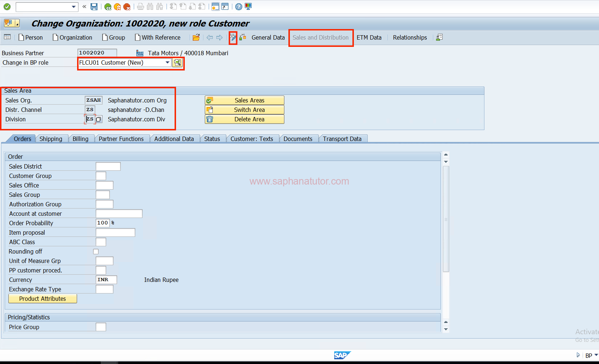The height and width of the screenshot is (364, 599).
Task: Open Help question mark icon
Action: [x=239, y=7]
